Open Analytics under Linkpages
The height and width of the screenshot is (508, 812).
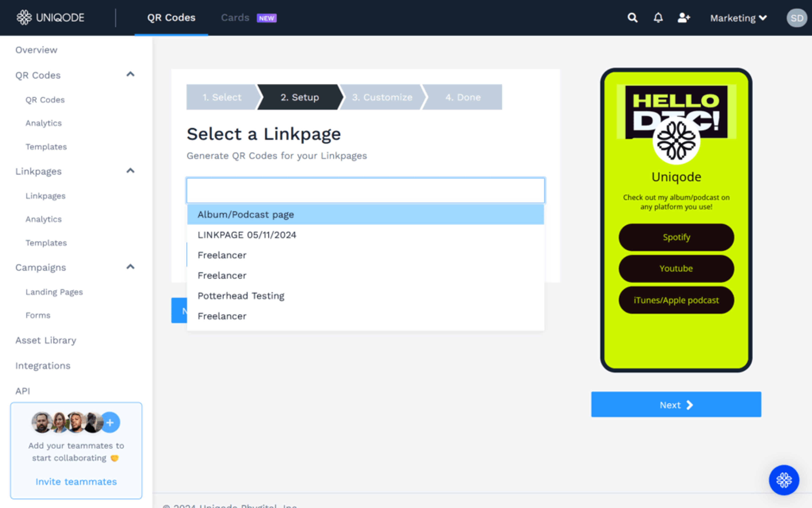click(44, 219)
